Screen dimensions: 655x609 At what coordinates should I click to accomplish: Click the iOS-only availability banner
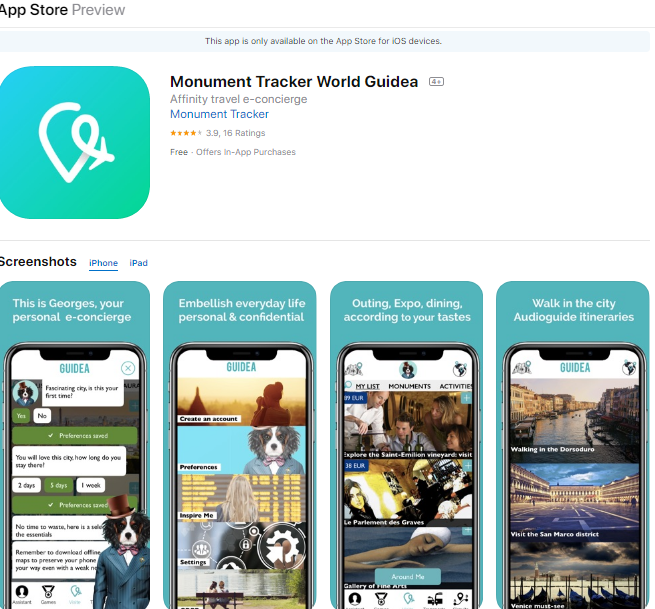pyautogui.click(x=323, y=41)
